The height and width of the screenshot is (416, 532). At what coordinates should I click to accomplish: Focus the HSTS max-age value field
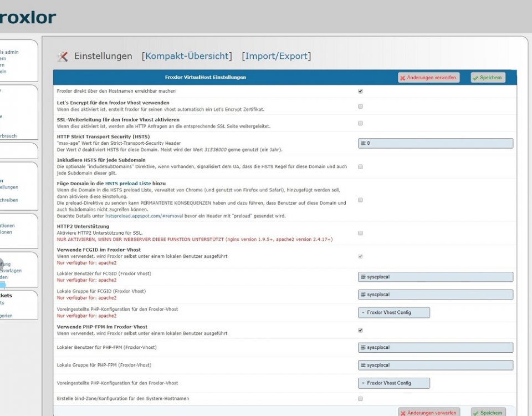436,143
